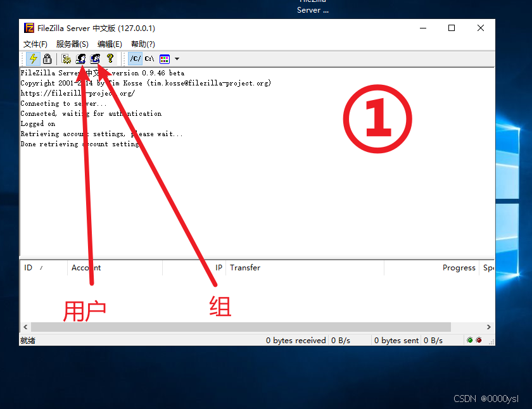This screenshot has width=532, height=409.
Task: Open the 编辑(E) menu
Action: pos(110,44)
